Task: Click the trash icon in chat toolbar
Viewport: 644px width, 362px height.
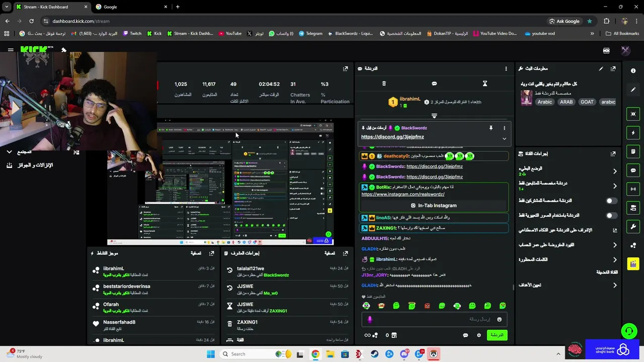Action: (x=384, y=83)
